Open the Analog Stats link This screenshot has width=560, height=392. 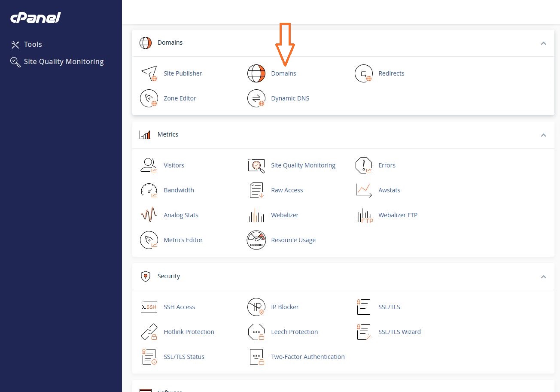click(x=181, y=215)
